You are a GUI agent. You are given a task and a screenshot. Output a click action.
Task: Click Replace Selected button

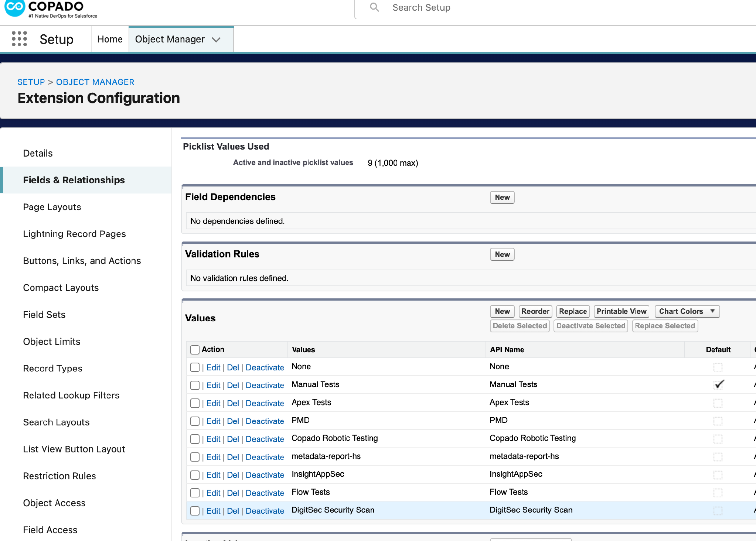coord(665,326)
